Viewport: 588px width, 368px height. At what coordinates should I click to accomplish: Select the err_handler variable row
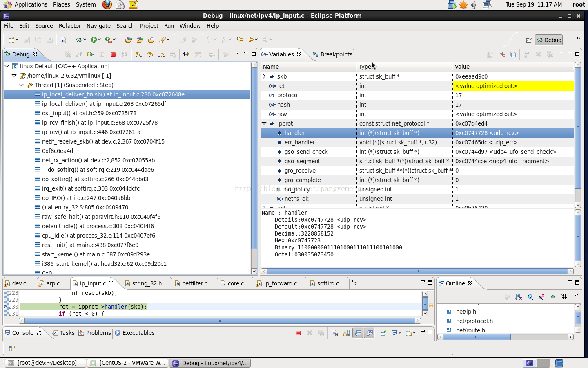(417, 142)
